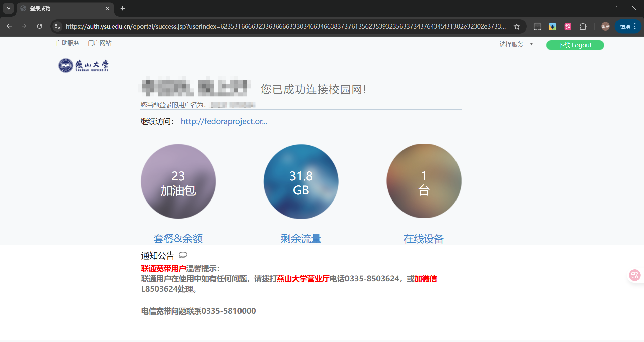Click the site information icon in address bar
This screenshot has height=342, width=644.
(57, 26)
